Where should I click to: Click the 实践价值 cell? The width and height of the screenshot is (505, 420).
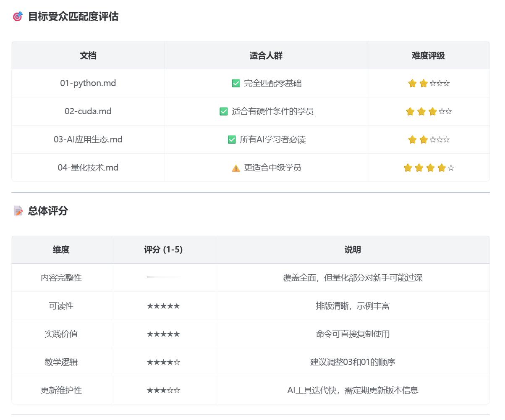tap(61, 334)
